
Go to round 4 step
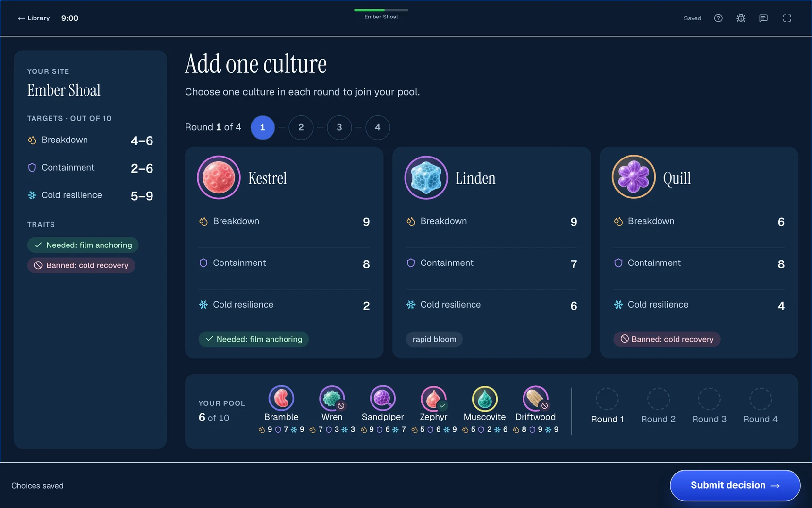click(378, 127)
